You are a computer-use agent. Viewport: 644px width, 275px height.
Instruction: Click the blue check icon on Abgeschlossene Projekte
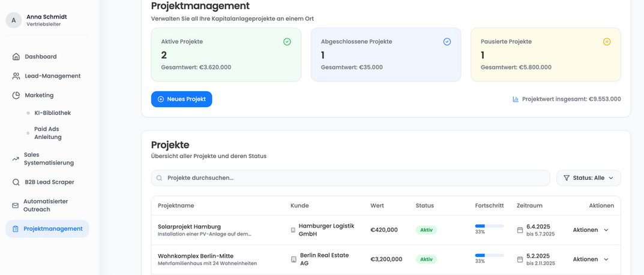pos(447,42)
